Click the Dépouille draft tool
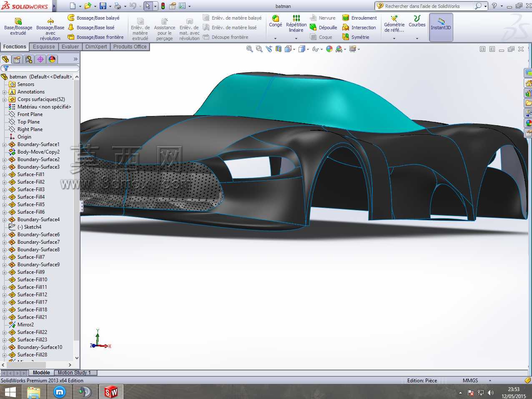Viewport: 532px width, 399px height. (x=324, y=28)
